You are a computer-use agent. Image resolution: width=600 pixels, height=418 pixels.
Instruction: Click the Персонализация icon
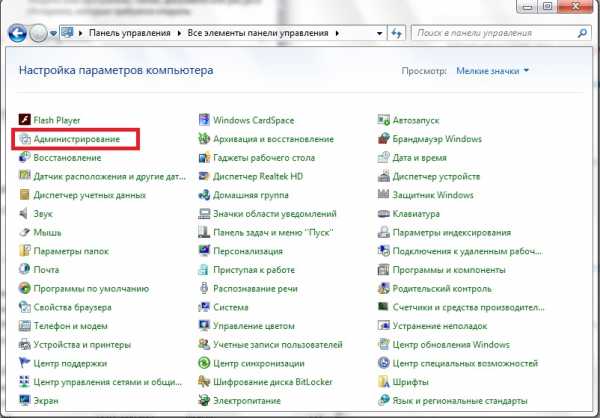click(204, 251)
